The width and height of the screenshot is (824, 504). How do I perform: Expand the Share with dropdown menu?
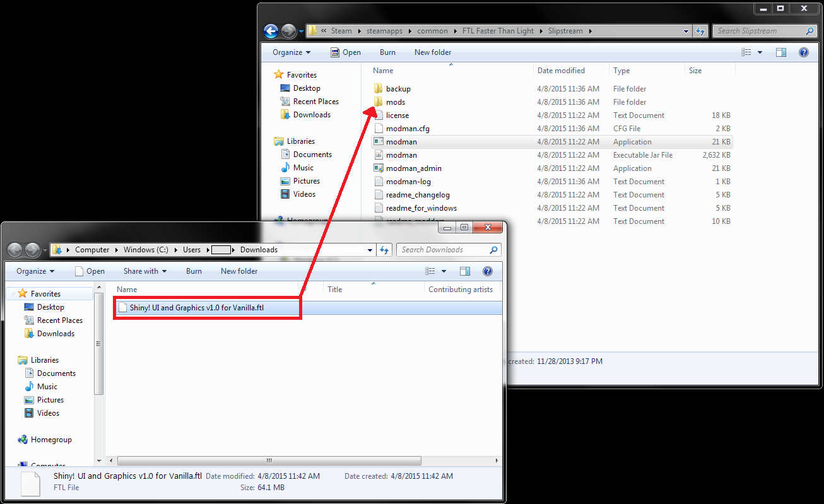pos(145,271)
